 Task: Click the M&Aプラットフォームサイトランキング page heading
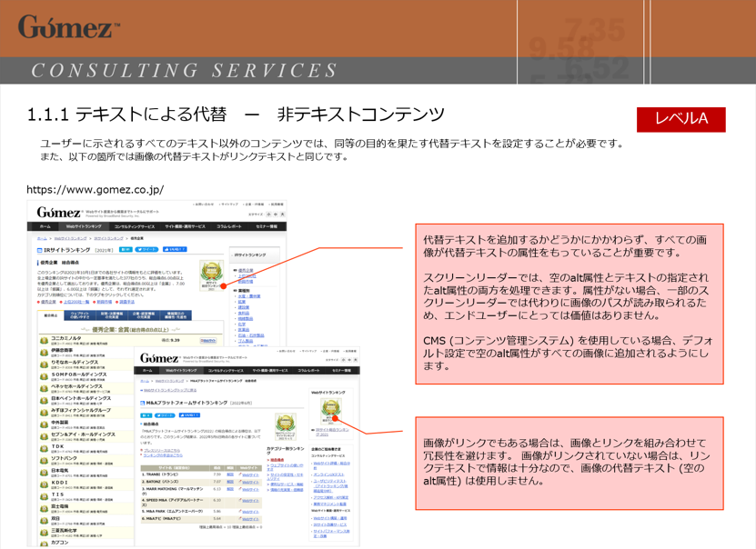click(186, 403)
